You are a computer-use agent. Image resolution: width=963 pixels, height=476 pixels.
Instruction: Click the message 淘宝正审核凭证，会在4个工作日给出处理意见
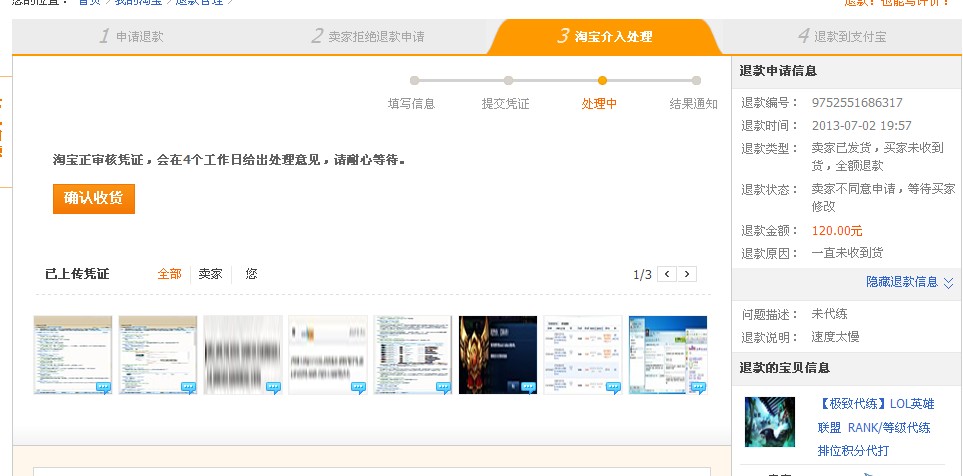[x=229, y=160]
